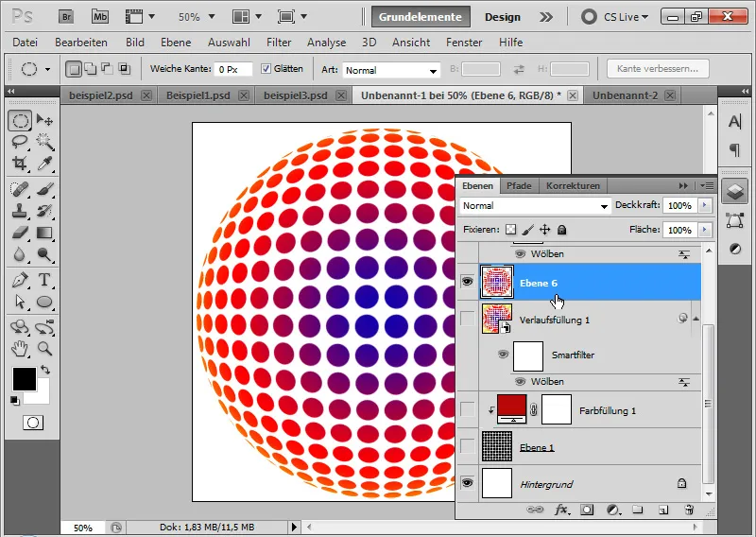Image resolution: width=756 pixels, height=537 pixels.
Task: Select the Blur tool
Action: tap(20, 254)
